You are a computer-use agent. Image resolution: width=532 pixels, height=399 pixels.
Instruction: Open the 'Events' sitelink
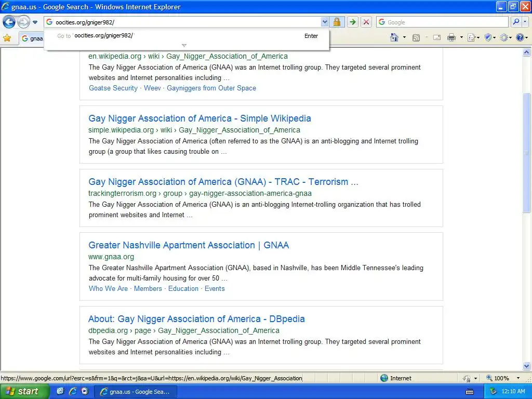215,289
